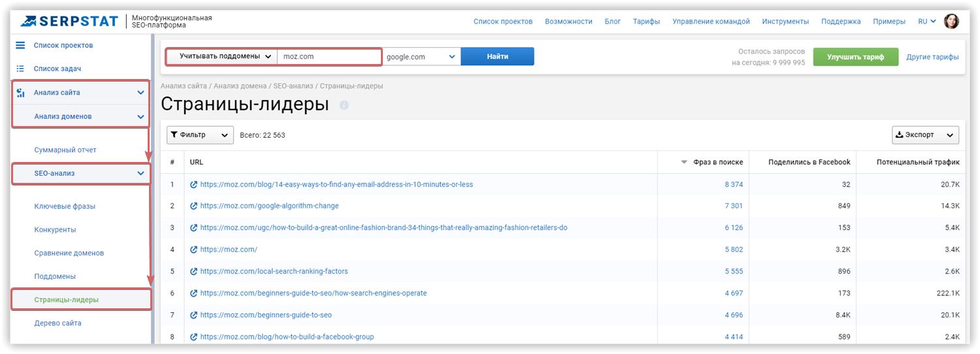Collapse the SEO-анализ sidebar section
The width and height of the screenshot is (980, 354).
140,174
